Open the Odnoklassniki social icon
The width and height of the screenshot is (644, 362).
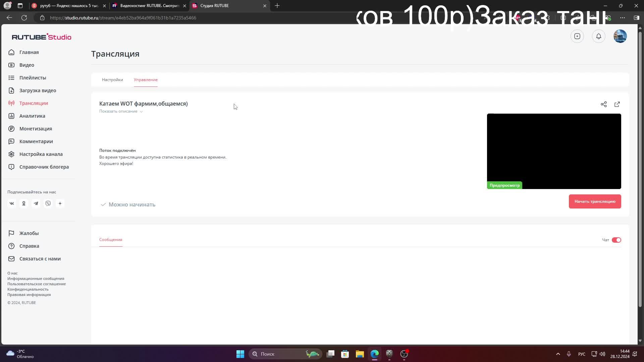tap(24, 203)
